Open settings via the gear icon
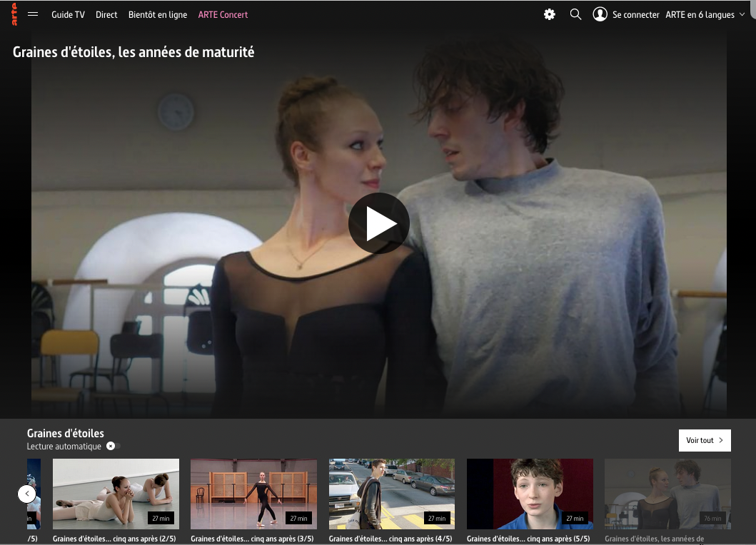 pos(549,14)
